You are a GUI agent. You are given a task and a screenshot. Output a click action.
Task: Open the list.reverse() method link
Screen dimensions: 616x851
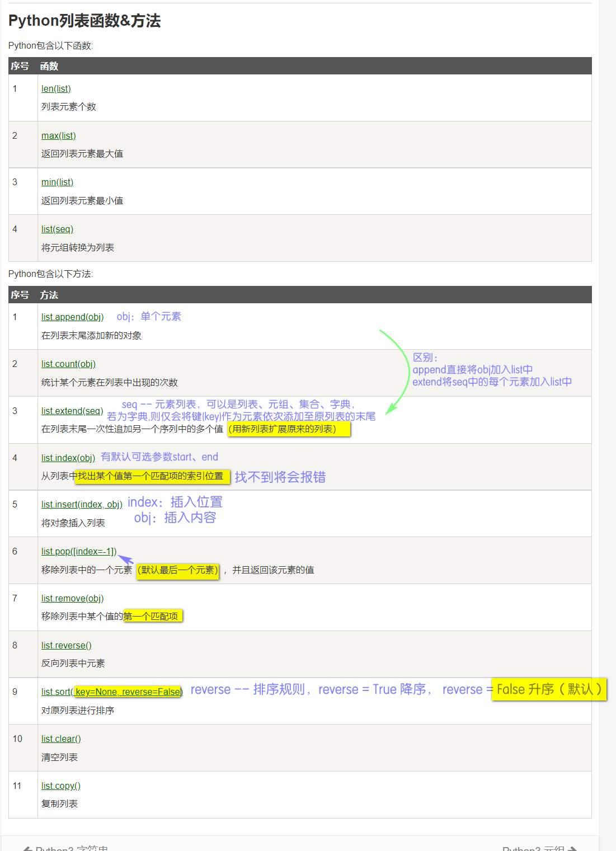pos(67,645)
